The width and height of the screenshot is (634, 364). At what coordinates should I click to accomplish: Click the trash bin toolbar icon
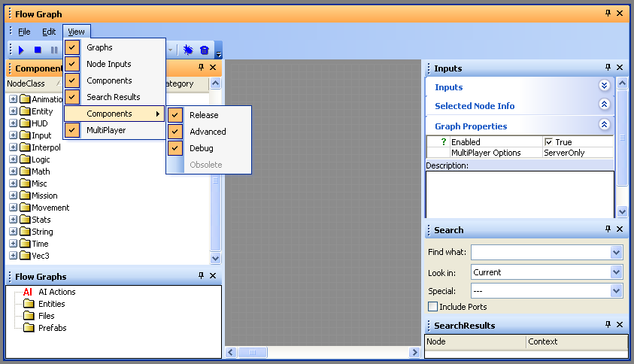tap(205, 50)
